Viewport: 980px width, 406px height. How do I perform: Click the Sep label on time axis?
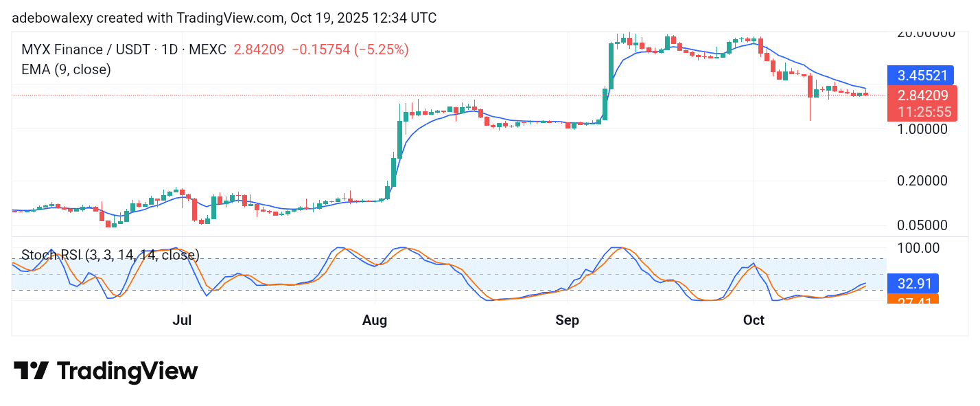[568, 320]
